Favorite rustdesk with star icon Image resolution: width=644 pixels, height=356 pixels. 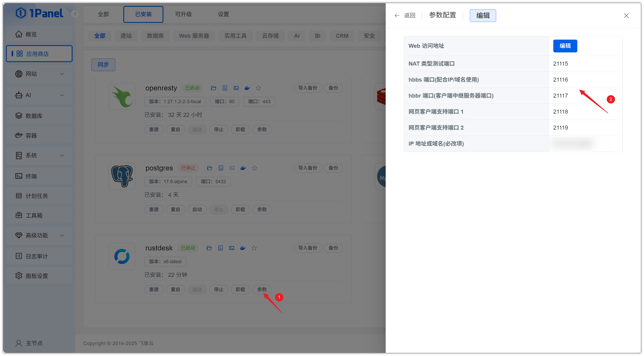coord(254,248)
